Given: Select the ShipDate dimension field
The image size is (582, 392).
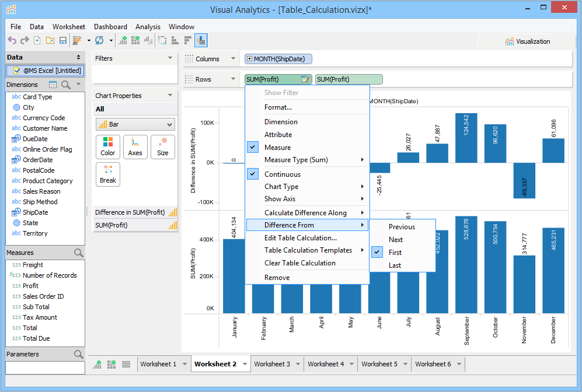Looking at the screenshot, I should coord(35,212).
